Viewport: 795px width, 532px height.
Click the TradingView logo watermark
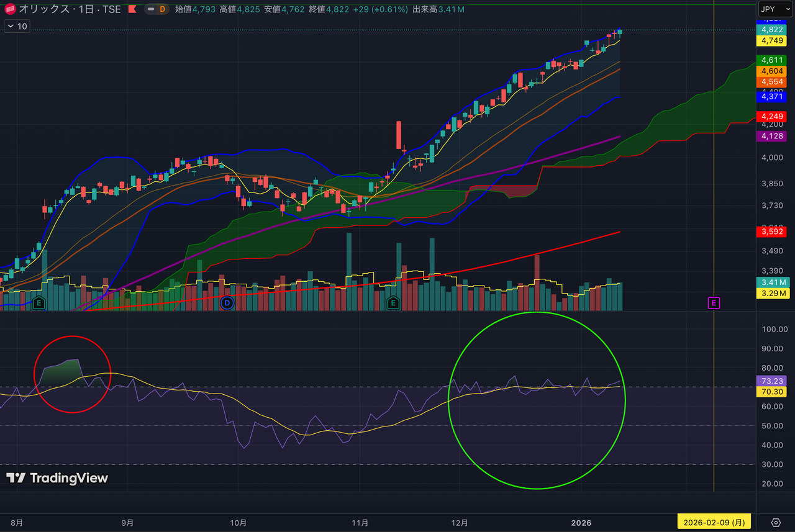click(57, 478)
